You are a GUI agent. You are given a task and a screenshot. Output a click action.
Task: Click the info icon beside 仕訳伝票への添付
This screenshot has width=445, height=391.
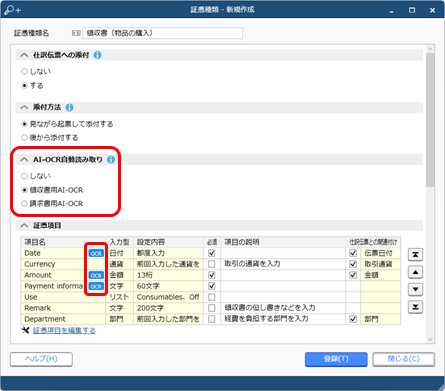[x=97, y=55]
